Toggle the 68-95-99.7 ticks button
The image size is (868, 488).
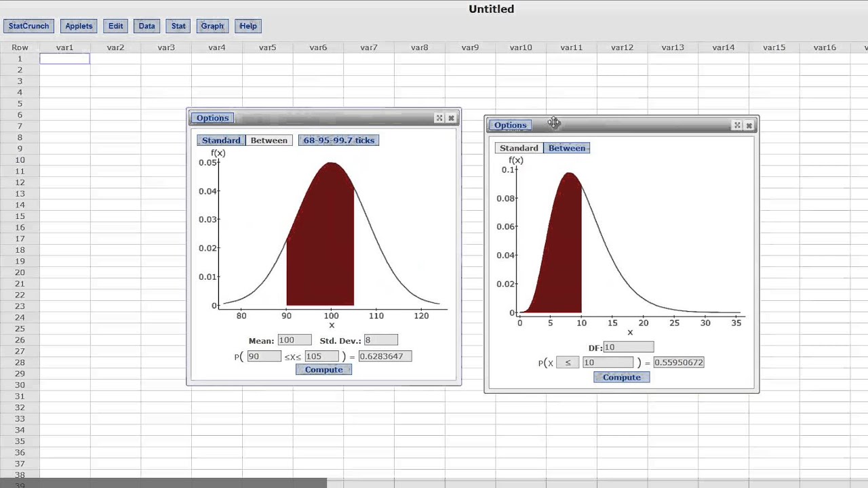pyautogui.click(x=338, y=140)
